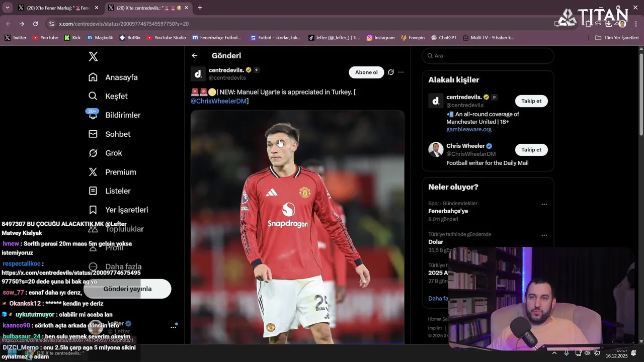The height and width of the screenshot is (362, 644).
Task: Open Manuel Ugarte photo
Action: point(297,227)
